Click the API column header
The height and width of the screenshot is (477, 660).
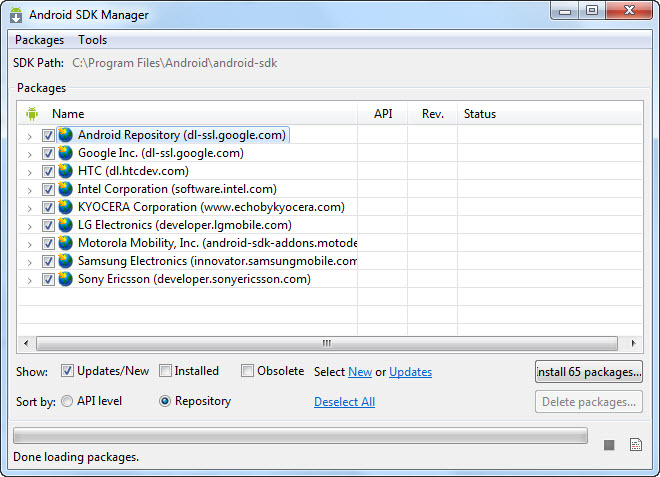[383, 114]
